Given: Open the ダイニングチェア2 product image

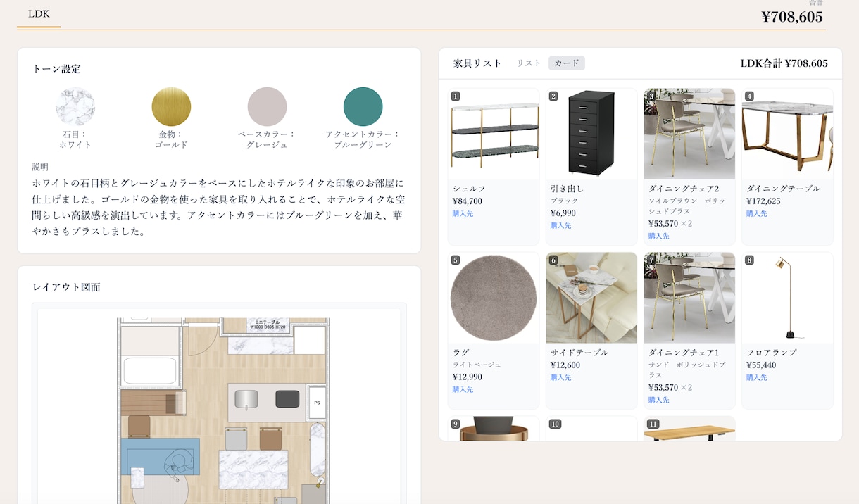Looking at the screenshot, I should tap(689, 134).
